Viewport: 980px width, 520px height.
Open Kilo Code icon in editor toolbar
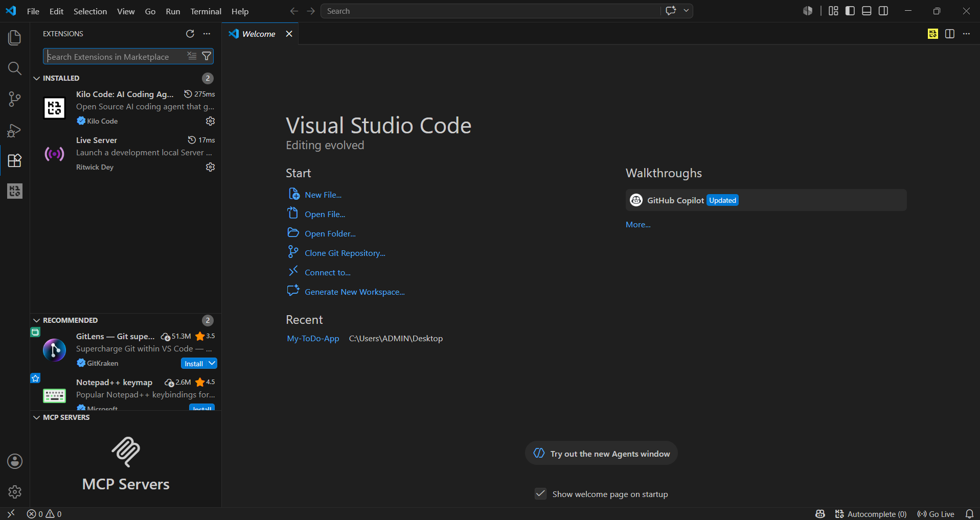[933, 34]
